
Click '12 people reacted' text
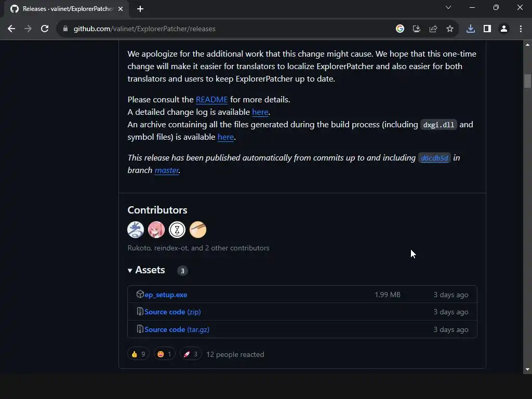coord(235,354)
